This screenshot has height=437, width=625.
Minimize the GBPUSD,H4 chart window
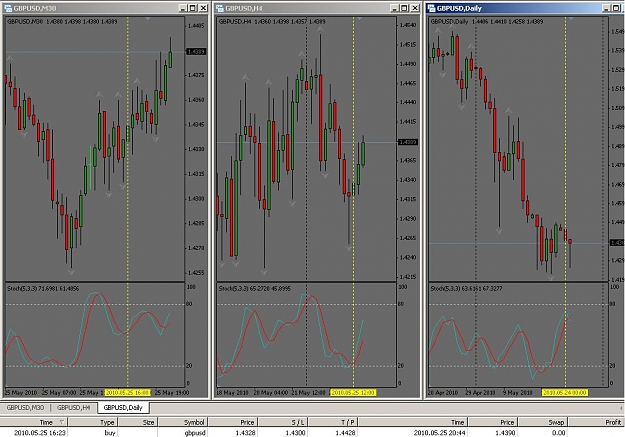394,8
